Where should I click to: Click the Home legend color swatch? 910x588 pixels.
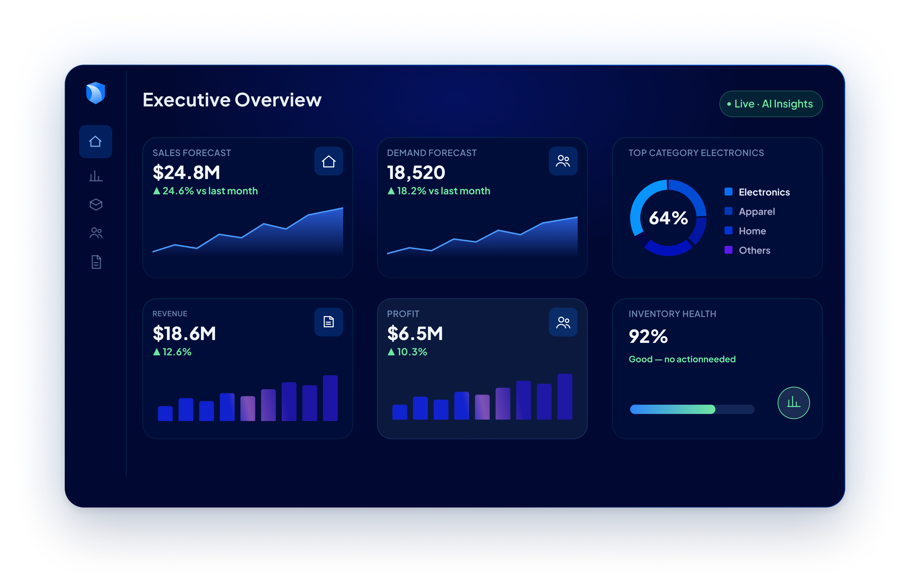(x=728, y=231)
